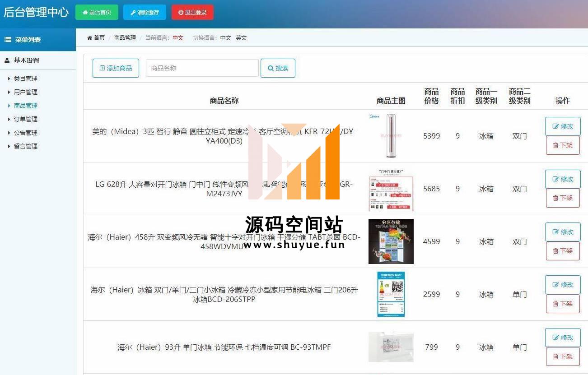This screenshot has width=588, height=375.
Task: Click 下架 for the Haier 206升 row
Action: tap(563, 304)
